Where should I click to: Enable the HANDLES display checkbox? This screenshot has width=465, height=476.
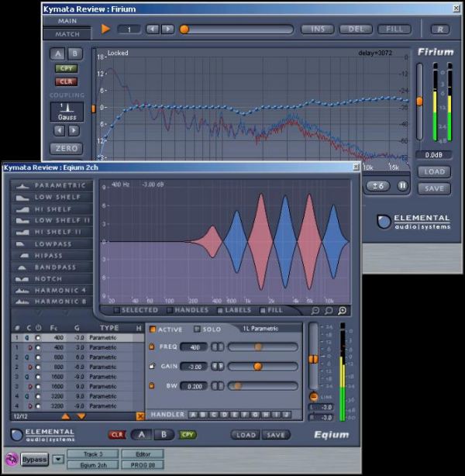coord(170,310)
